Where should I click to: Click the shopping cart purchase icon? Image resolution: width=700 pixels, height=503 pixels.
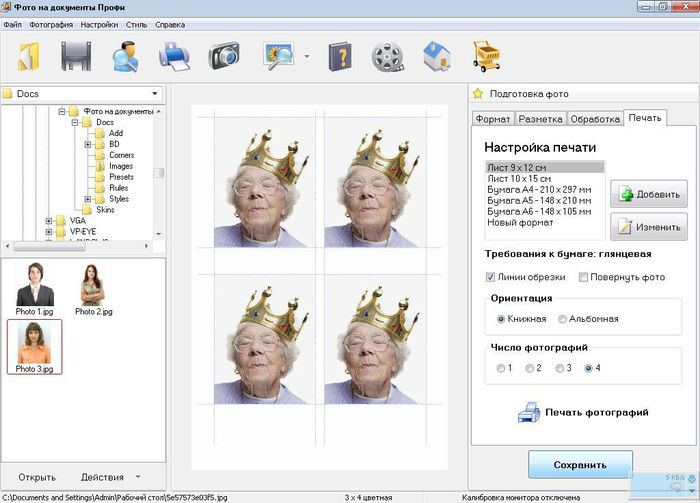click(x=486, y=56)
